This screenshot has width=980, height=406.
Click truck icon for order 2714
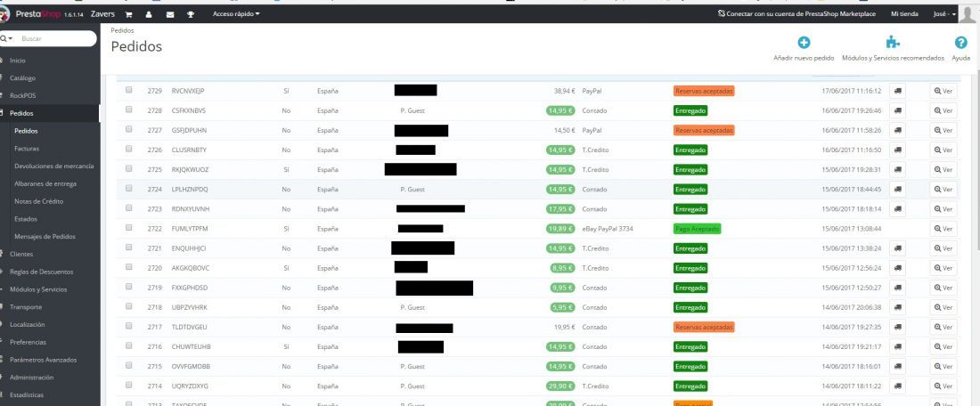click(x=897, y=386)
